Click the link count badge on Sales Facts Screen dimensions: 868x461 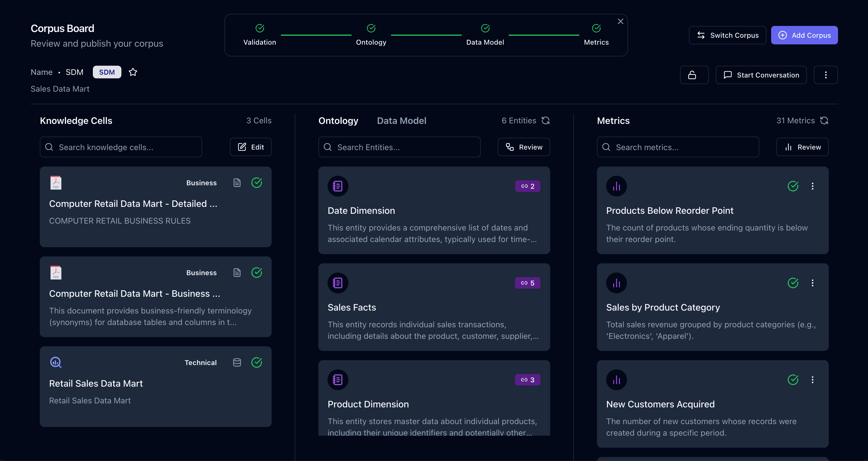[527, 283]
